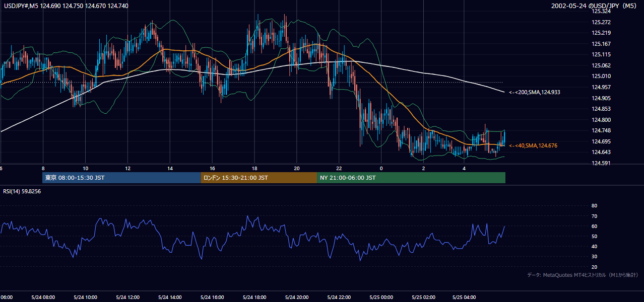Click hour tick 18 under the price chart

click(254, 168)
